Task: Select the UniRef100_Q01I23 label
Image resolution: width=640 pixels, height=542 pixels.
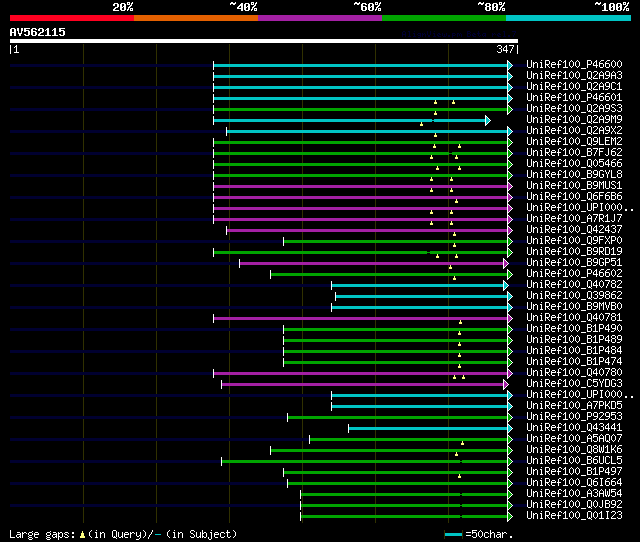Action: [x=574, y=516]
